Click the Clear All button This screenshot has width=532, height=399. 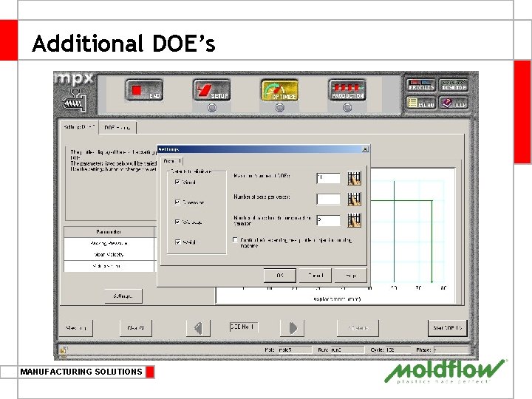pos(136,328)
